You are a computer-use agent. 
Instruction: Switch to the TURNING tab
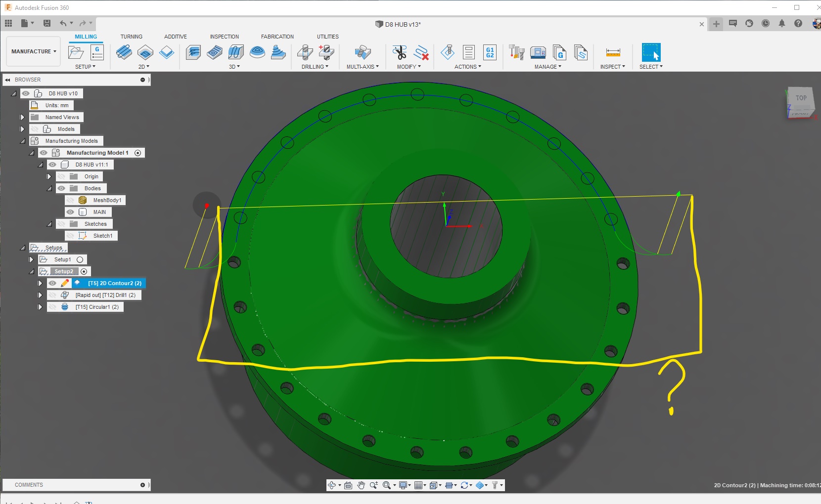coord(132,36)
